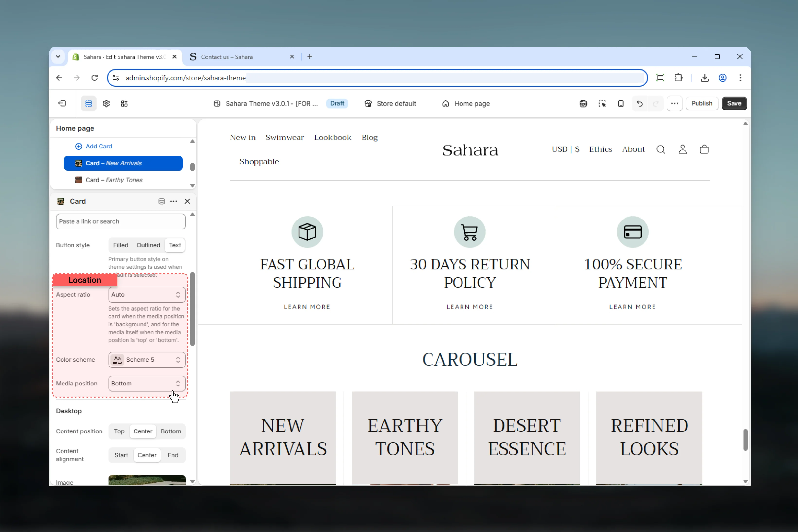
Task: Set button style to Outlined
Action: pyautogui.click(x=148, y=245)
